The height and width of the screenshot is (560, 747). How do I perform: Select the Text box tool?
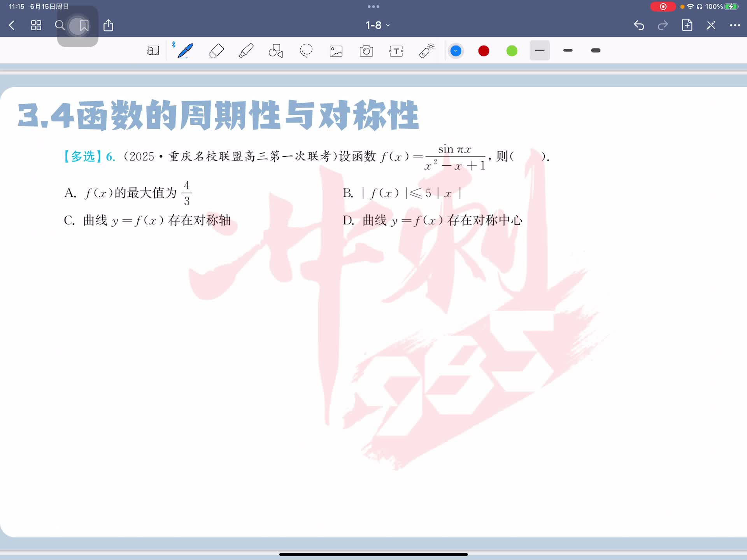(396, 51)
